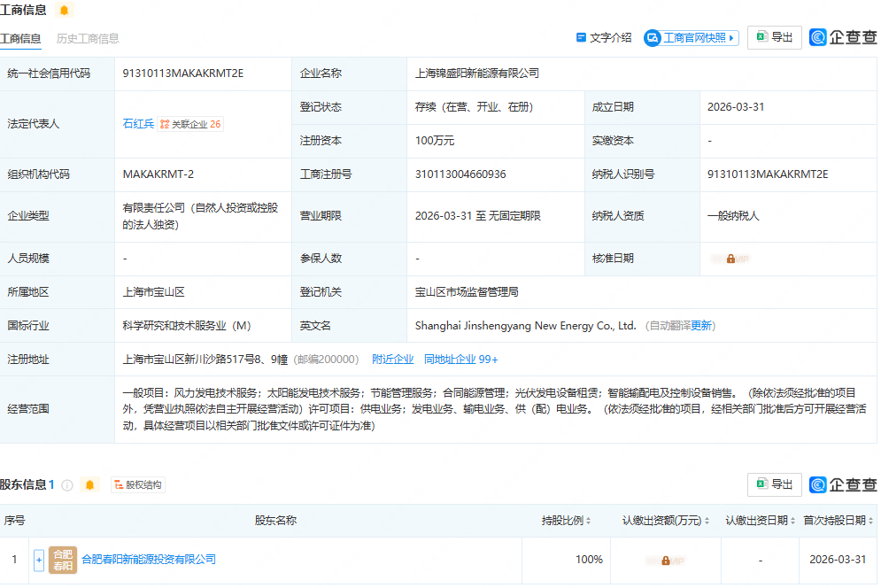Click the bell icon next to 股东信息

(x=89, y=484)
